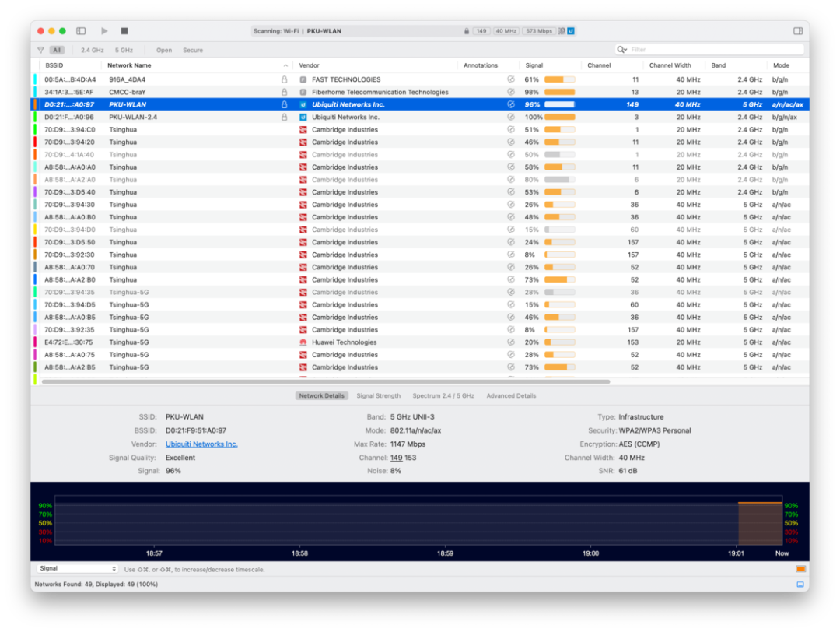Click FAST TECHNOLOGIES vendor icon
Viewport: 840px width, 632px height.
(303, 79)
